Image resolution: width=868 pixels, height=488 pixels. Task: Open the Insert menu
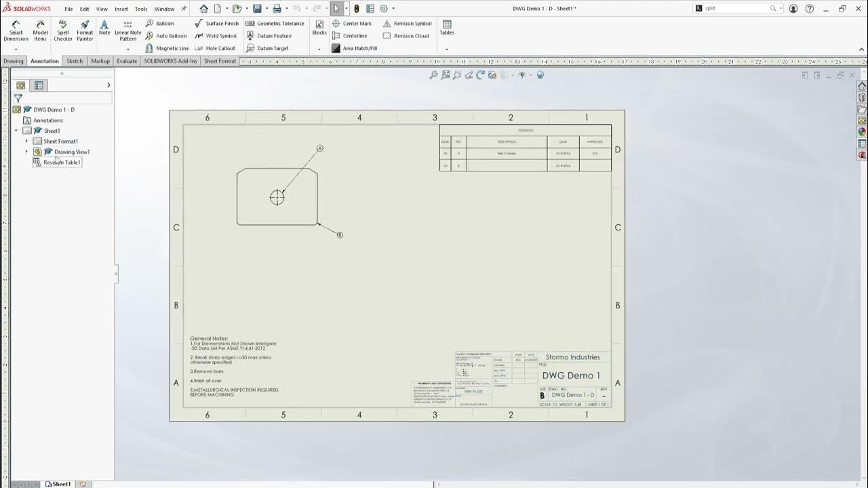coord(121,9)
